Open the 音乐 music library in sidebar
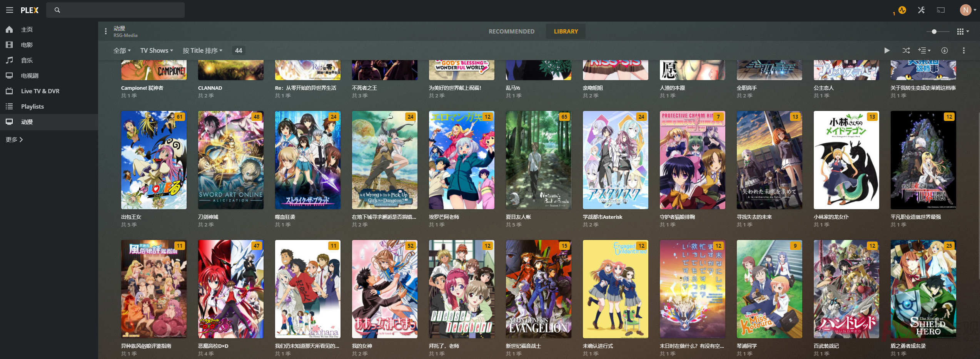The width and height of the screenshot is (980, 359). click(27, 60)
